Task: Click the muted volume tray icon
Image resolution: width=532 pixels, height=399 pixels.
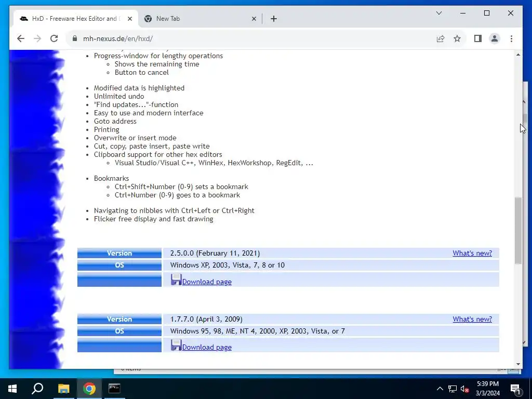Action: [x=464, y=389]
